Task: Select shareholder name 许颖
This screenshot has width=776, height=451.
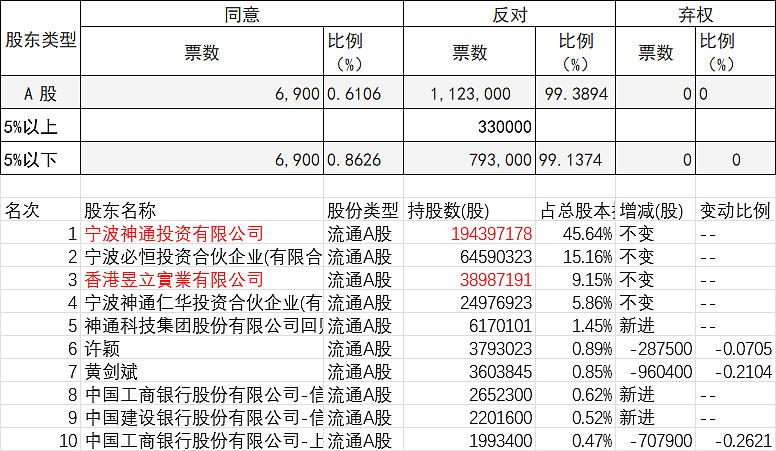Action: tap(202, 348)
